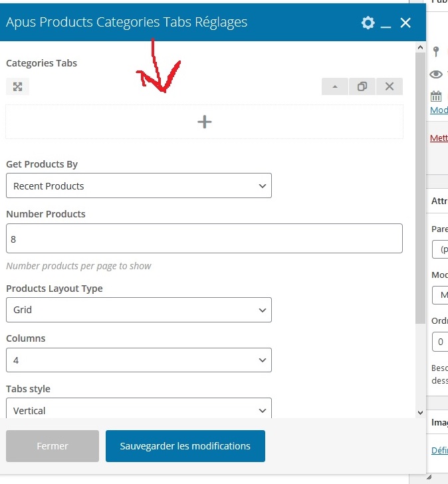
Task: Click the scrollbar up arrow in dialog
Action: [x=420, y=47]
